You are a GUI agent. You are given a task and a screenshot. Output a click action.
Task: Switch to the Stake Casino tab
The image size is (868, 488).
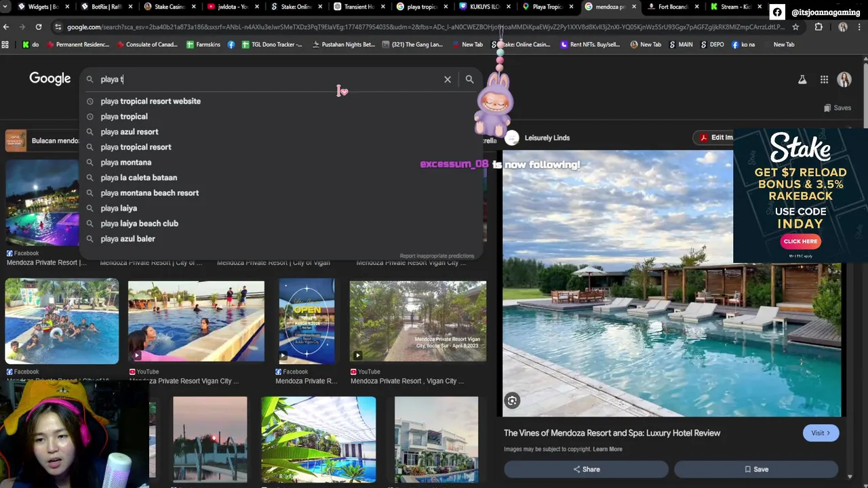(163, 7)
